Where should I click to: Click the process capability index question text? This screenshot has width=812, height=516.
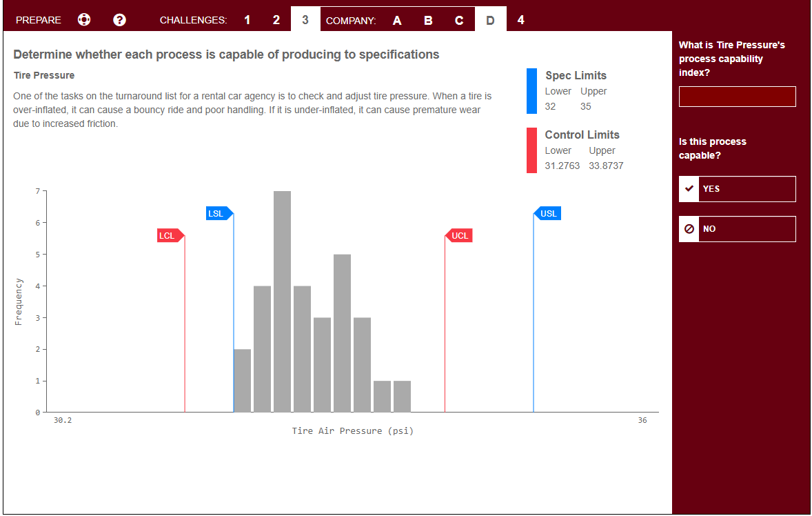pos(732,59)
